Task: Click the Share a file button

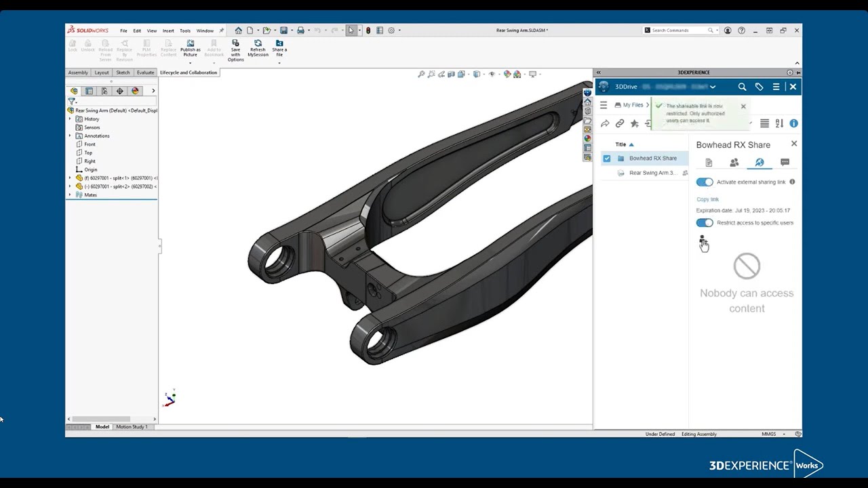Action: click(279, 48)
